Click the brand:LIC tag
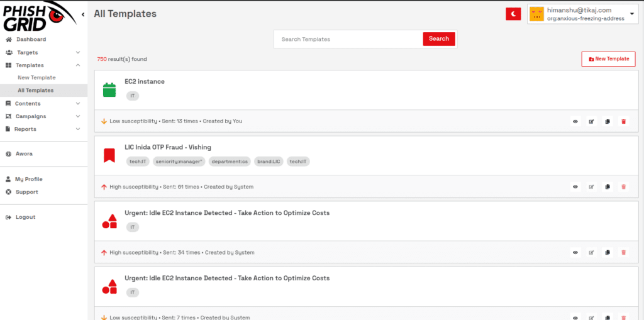The height and width of the screenshot is (320, 644). pyautogui.click(x=269, y=162)
